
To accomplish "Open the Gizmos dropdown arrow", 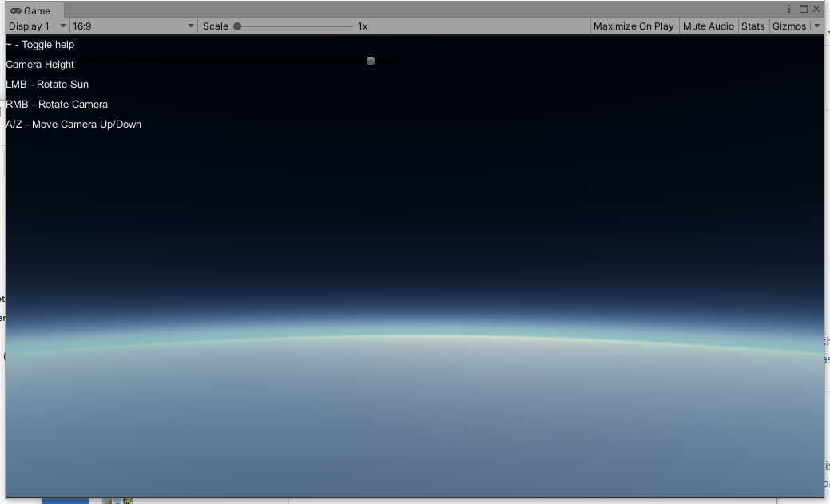I will click(x=816, y=26).
